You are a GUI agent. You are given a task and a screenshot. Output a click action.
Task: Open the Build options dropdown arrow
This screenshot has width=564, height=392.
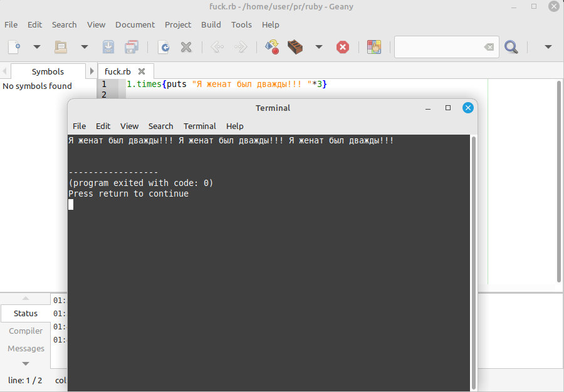click(319, 47)
